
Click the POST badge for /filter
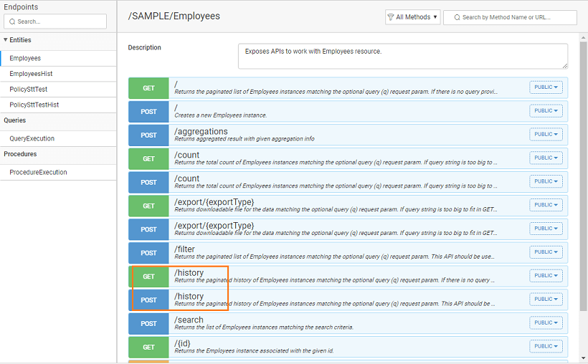(x=148, y=253)
